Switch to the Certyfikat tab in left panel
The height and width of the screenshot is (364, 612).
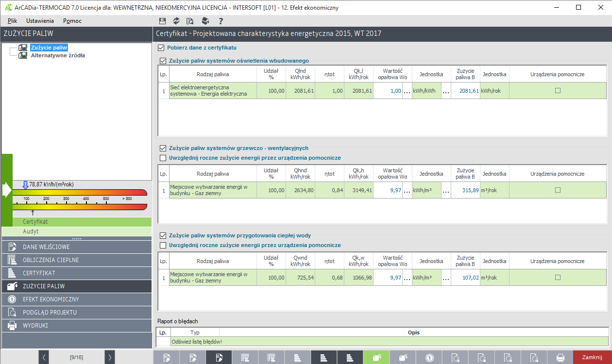click(82, 222)
